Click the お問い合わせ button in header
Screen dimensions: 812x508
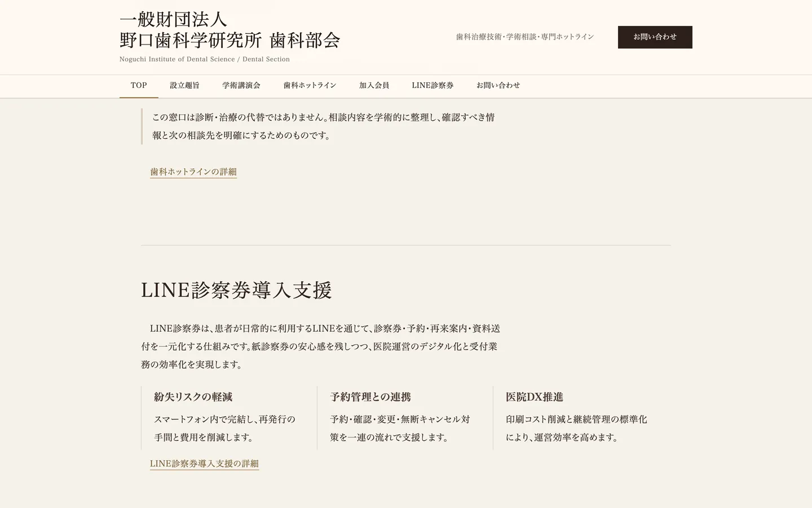655,37
